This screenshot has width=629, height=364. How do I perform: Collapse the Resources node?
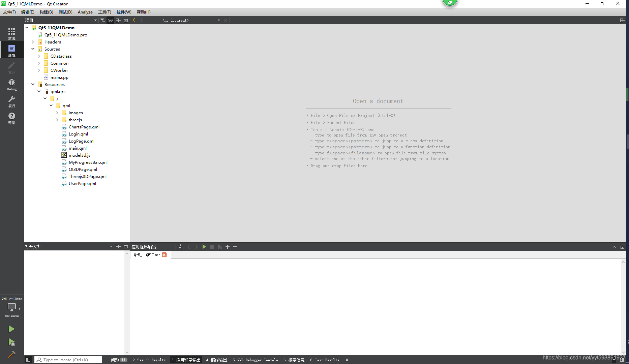pyautogui.click(x=33, y=84)
